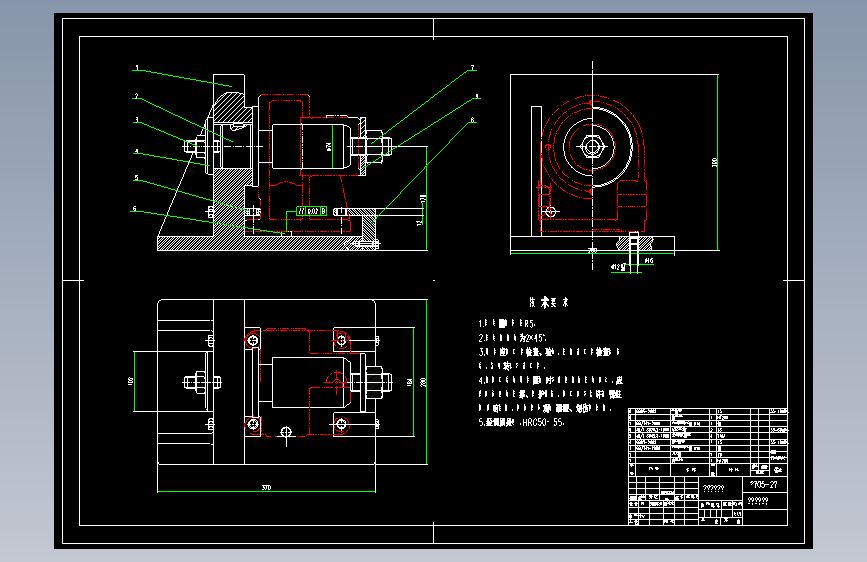
Task: Click the 300 height dimension in the side view
Action: [714, 162]
